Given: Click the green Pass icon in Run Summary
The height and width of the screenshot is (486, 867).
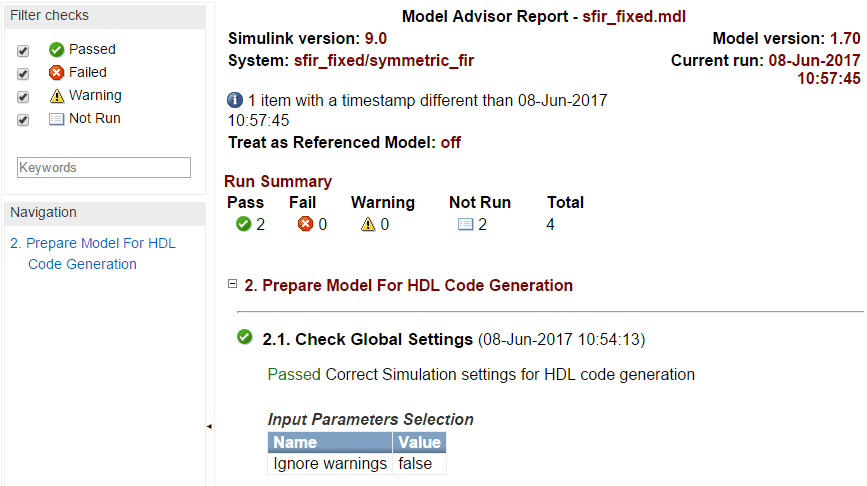Looking at the screenshot, I should click(243, 224).
